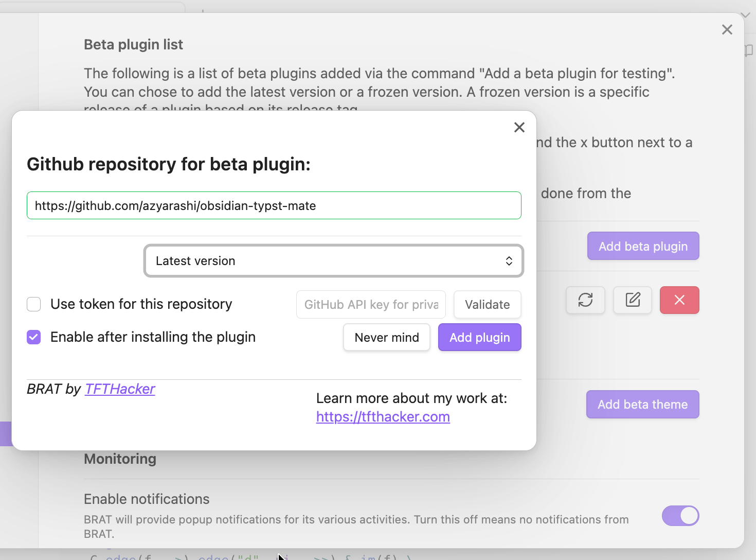Click the Never mind button

coord(386,337)
